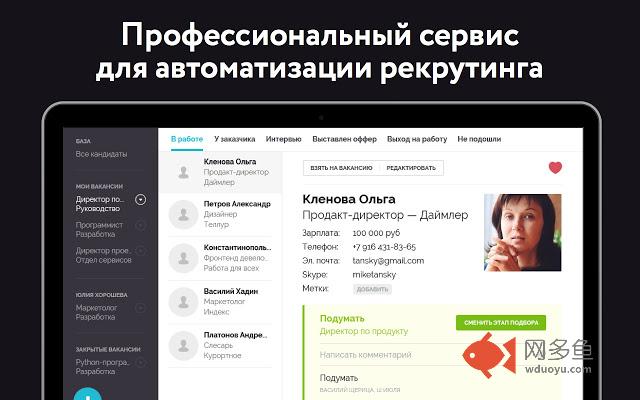Screen dimensions: 640x400
Task: Switch to the У заказчика tab
Action: [234, 139]
